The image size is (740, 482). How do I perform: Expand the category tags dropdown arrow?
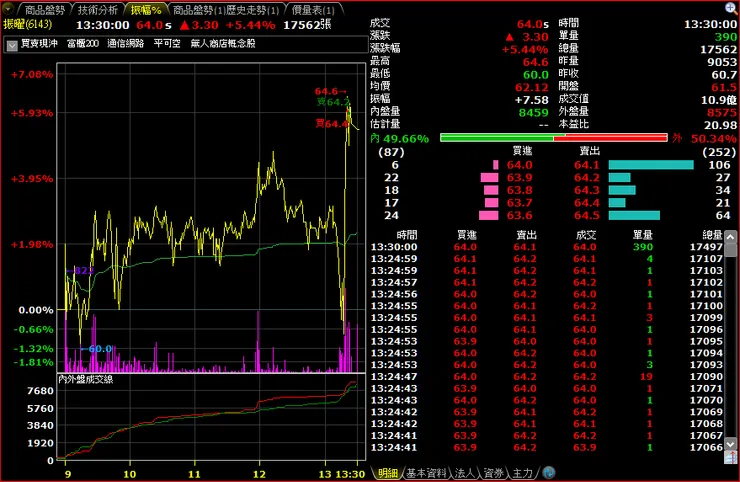click(11, 45)
